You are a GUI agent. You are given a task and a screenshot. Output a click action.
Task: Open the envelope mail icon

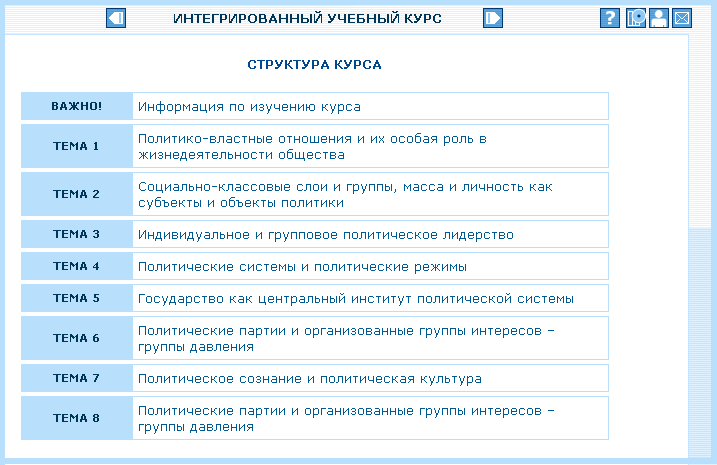coord(682,18)
